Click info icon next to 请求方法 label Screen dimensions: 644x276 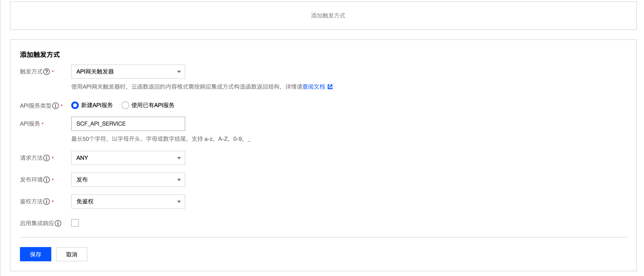[47, 158]
